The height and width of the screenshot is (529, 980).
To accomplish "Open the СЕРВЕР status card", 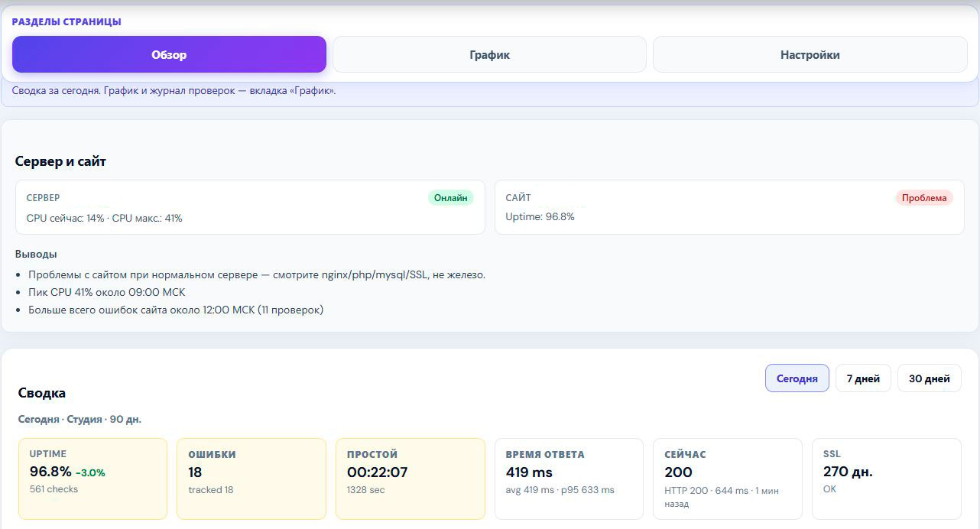I will click(x=250, y=207).
